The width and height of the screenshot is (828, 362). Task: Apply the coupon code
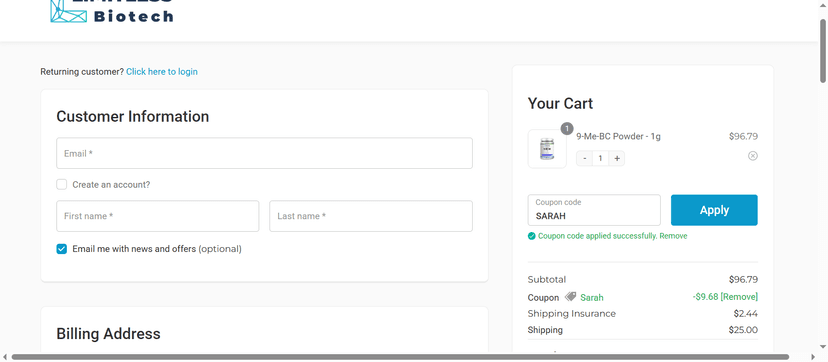click(x=714, y=210)
